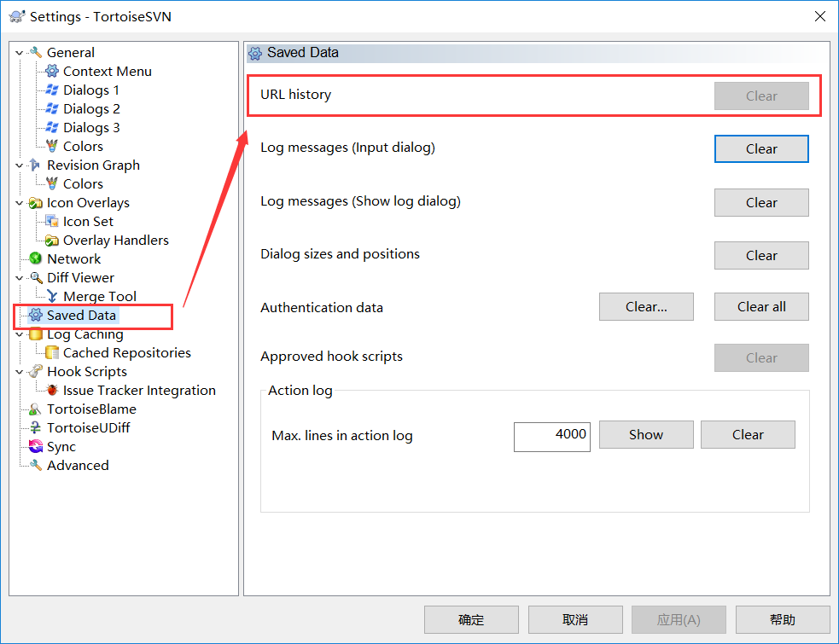Click the Colors icon under General

point(52,146)
